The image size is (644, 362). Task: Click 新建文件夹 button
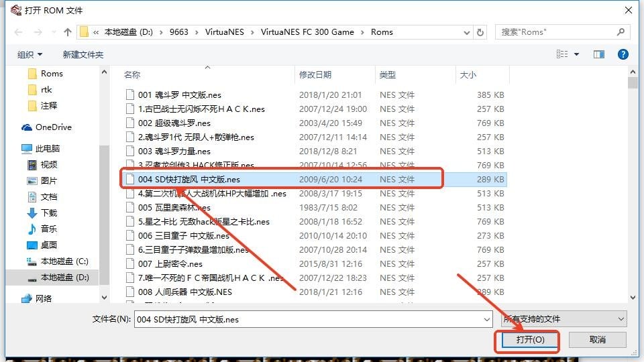tap(83, 54)
